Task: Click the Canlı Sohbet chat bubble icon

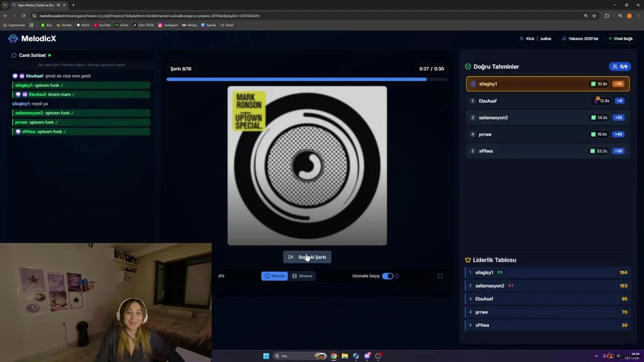Action: click(14, 55)
